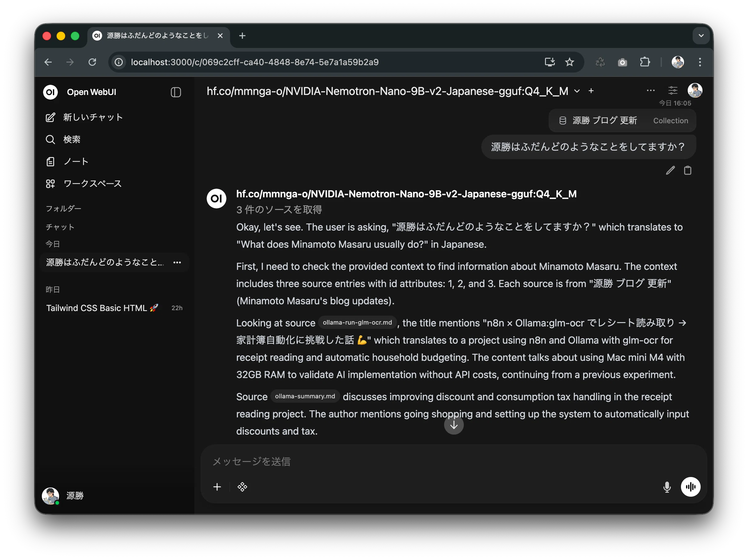Start a 新しいチャット
The height and width of the screenshot is (560, 748).
tap(84, 117)
